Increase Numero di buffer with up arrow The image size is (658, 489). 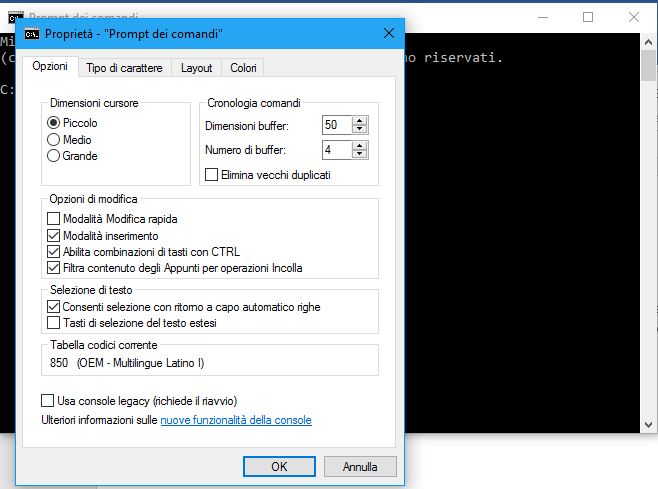point(360,145)
